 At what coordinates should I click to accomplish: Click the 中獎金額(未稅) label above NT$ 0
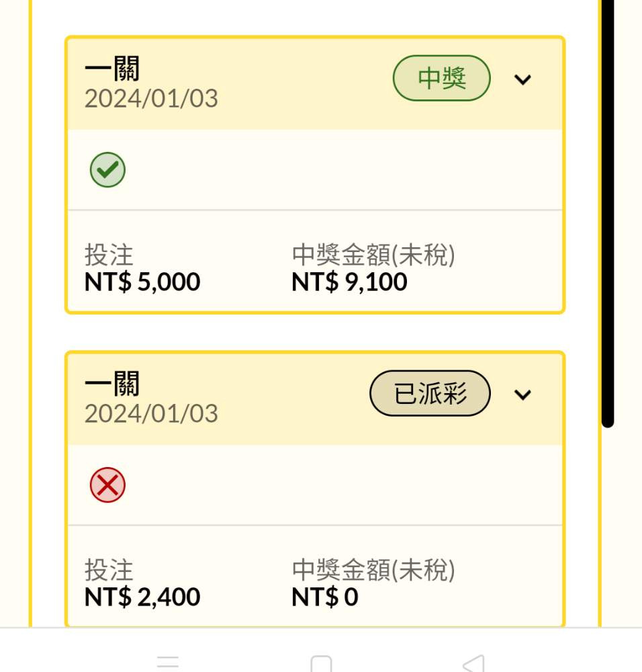click(373, 571)
